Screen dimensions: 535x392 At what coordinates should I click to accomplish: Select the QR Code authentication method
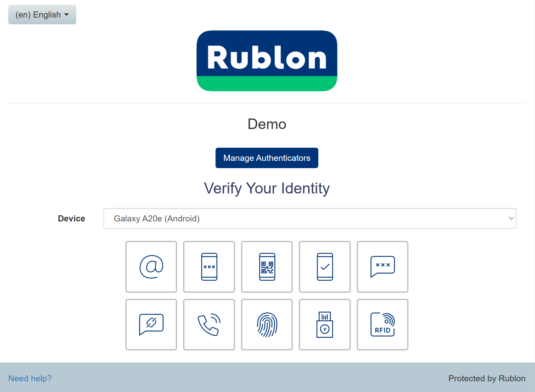pyautogui.click(x=267, y=267)
